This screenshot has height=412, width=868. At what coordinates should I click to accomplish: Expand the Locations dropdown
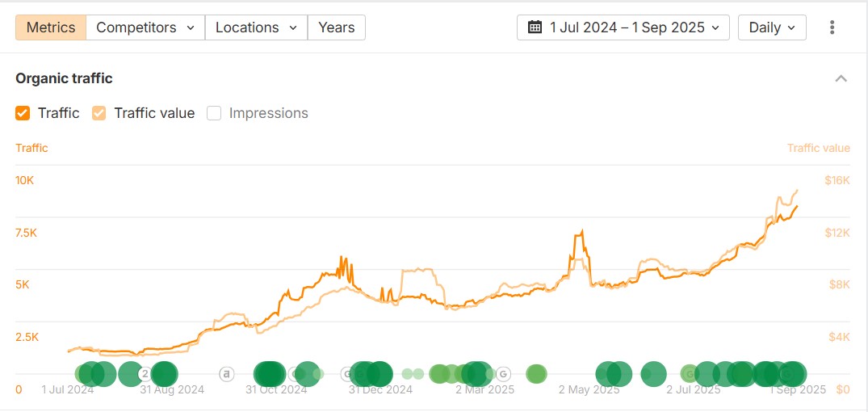(256, 27)
